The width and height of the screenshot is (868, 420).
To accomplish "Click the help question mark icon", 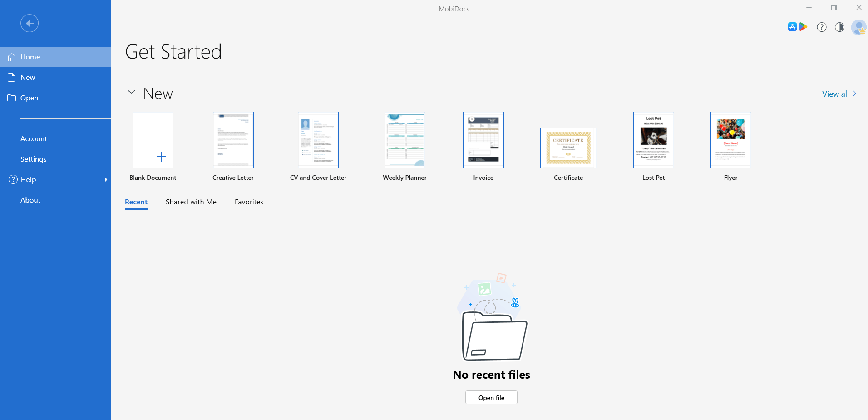I will 822,27.
